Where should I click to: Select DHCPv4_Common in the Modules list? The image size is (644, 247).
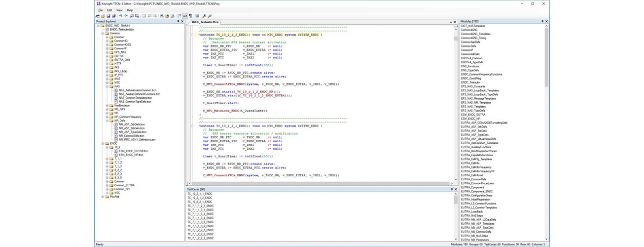[x=472, y=58]
